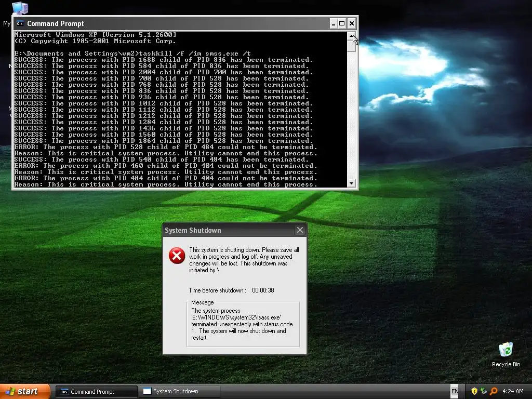The height and width of the screenshot is (399, 532).
Task: Switch to System Shutdown taskbar button
Action: click(179, 391)
